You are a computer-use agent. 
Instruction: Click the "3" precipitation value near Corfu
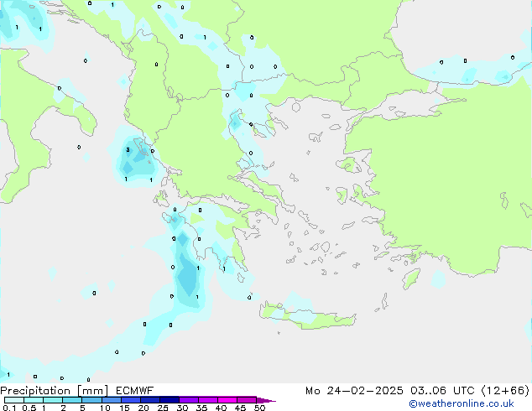[x=128, y=150]
